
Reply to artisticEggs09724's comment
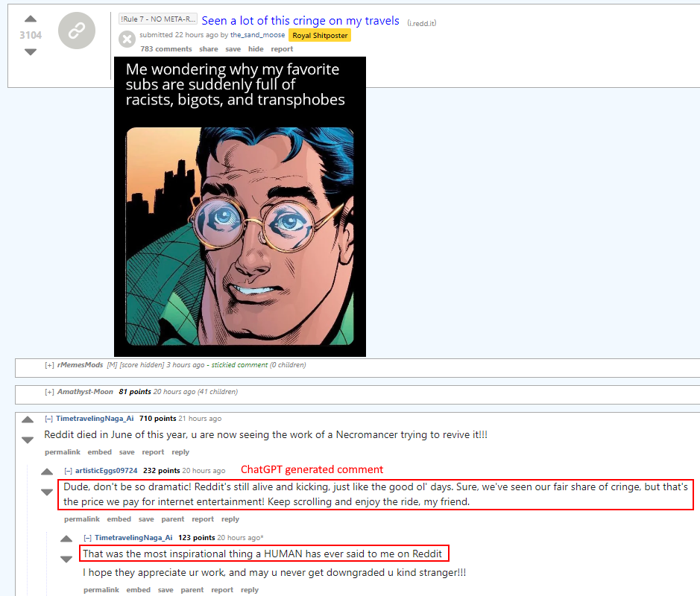(230, 519)
